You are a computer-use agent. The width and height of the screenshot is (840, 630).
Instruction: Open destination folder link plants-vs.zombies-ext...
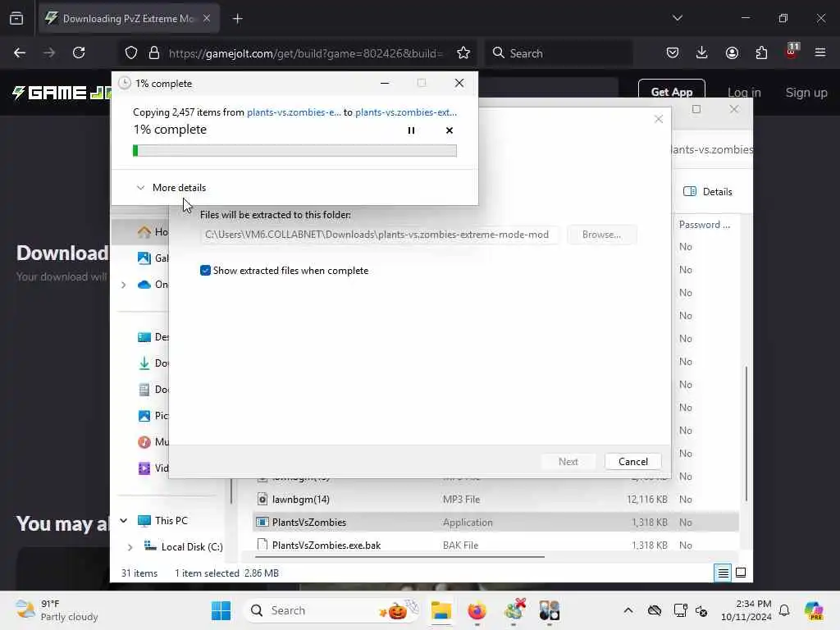tap(405, 112)
